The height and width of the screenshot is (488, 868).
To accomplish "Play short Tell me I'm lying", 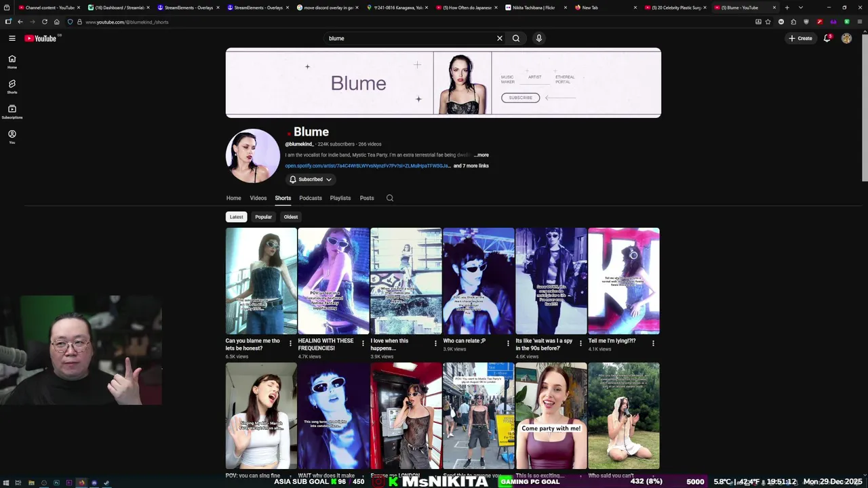I will [624, 281].
